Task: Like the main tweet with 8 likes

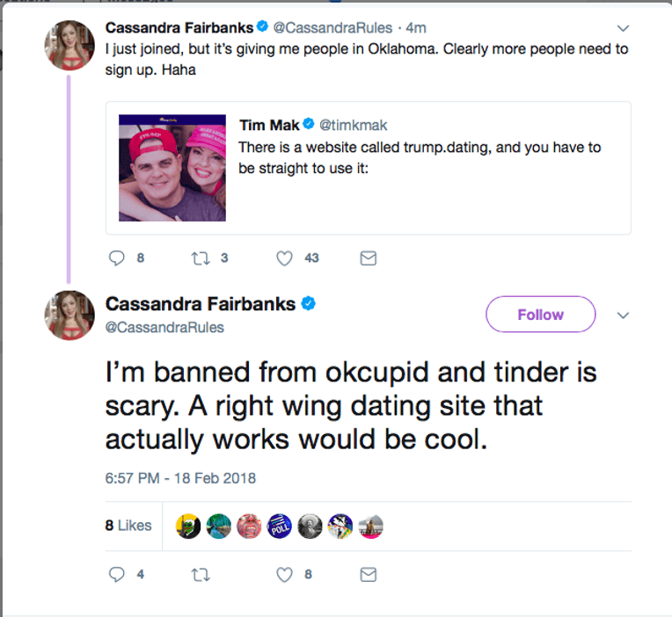Action: [284, 575]
